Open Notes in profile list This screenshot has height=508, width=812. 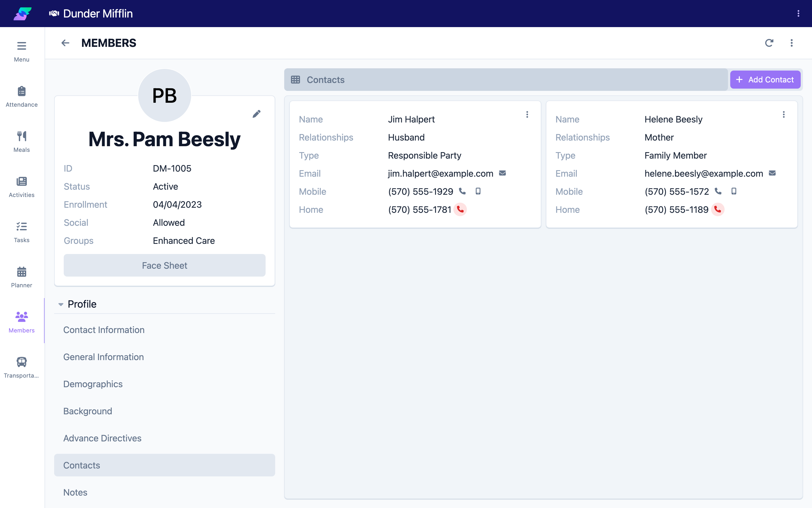pyautogui.click(x=164, y=492)
